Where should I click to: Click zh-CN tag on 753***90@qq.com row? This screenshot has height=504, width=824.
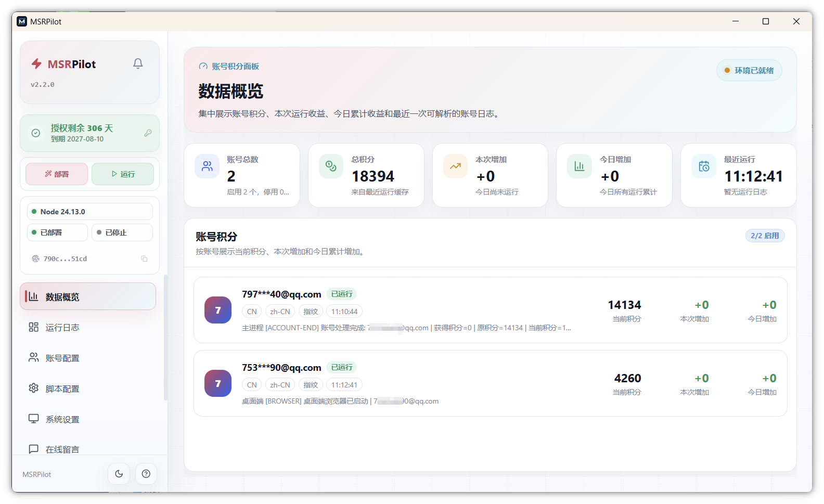[280, 385]
